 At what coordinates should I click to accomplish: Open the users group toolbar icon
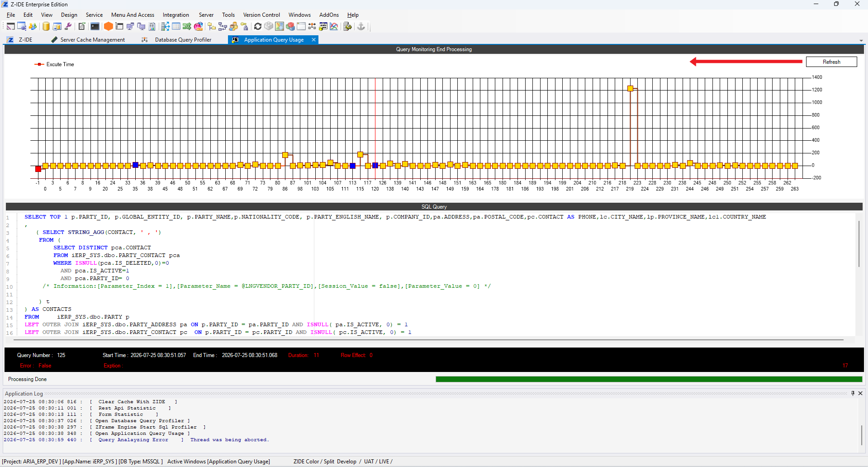pos(33,26)
